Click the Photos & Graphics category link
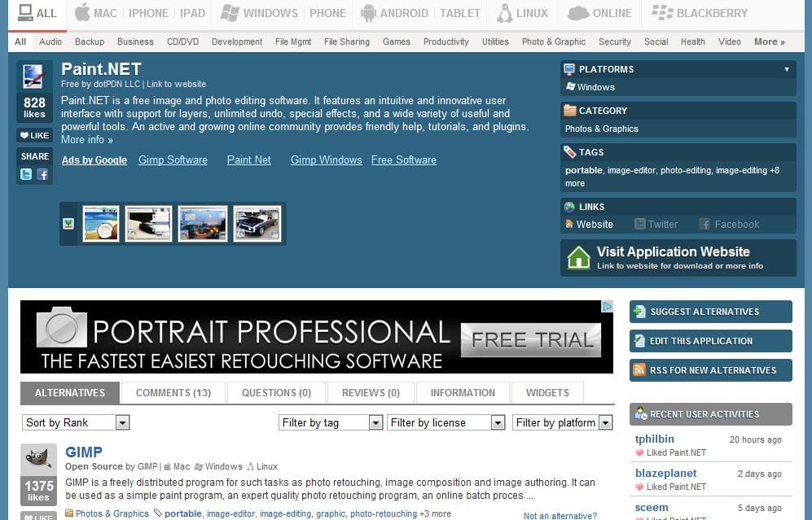This screenshot has height=520, width=812. pyautogui.click(x=602, y=129)
